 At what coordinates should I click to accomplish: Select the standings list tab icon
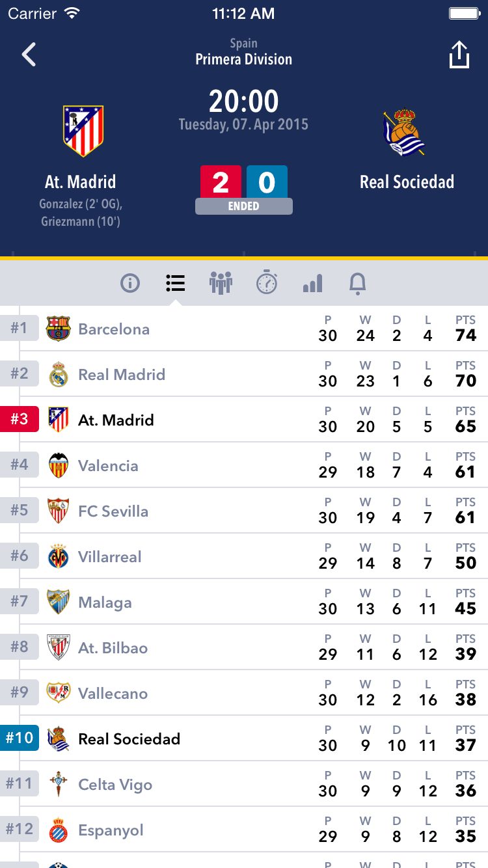click(175, 283)
